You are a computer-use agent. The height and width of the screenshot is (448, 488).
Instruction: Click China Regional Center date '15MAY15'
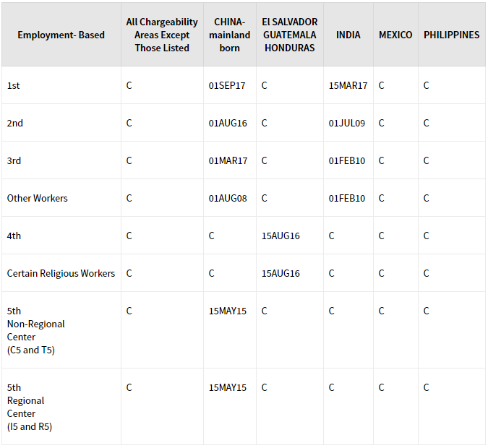pos(228,387)
